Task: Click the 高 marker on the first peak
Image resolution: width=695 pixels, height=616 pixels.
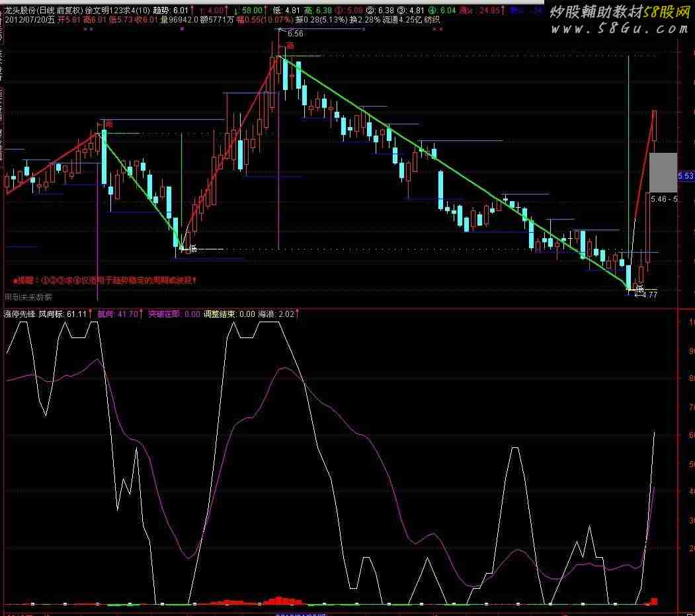Action: tap(108, 124)
